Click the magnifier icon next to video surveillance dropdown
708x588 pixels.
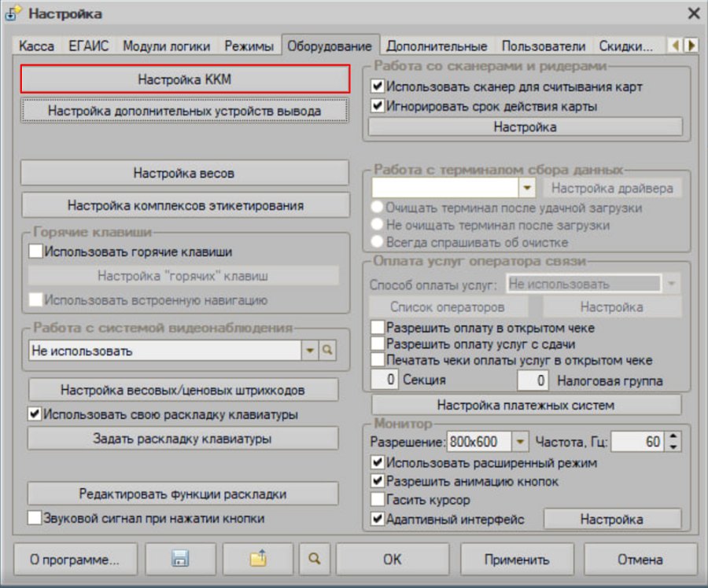327,350
